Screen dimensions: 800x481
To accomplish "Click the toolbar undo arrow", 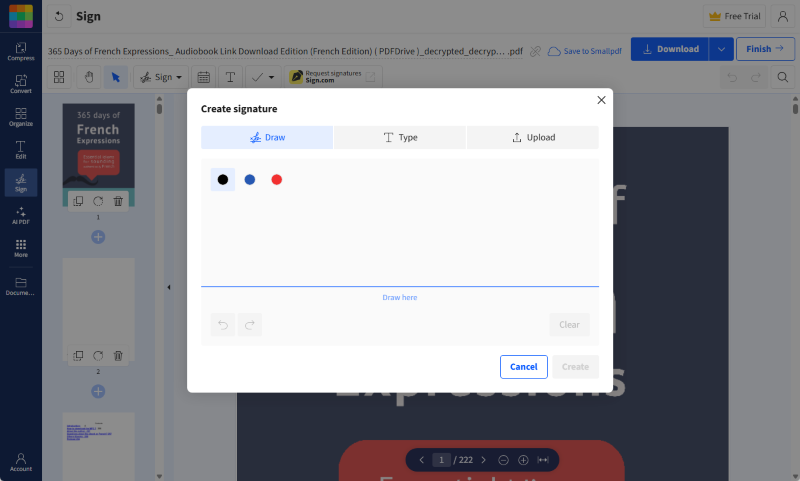I will coord(732,77).
